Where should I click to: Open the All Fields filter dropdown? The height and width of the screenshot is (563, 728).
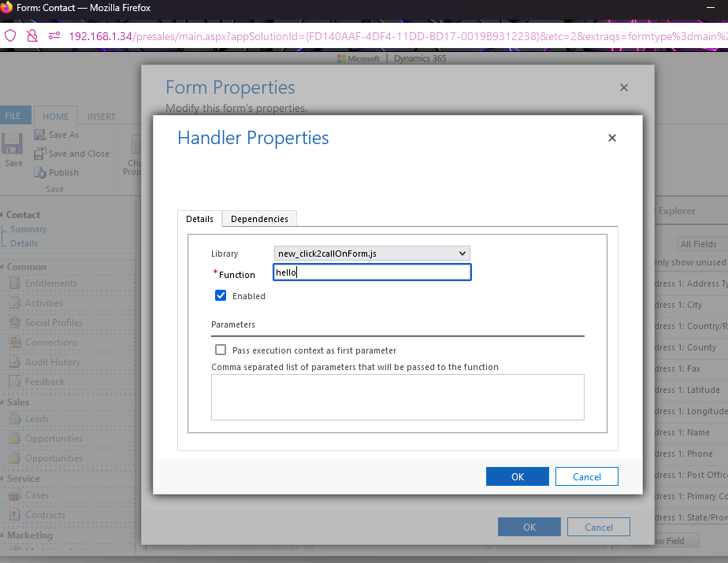701,244
